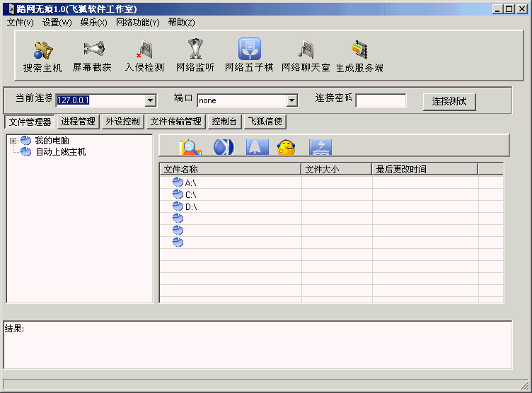Open the 当前连接 IP address dropdown

(149, 101)
